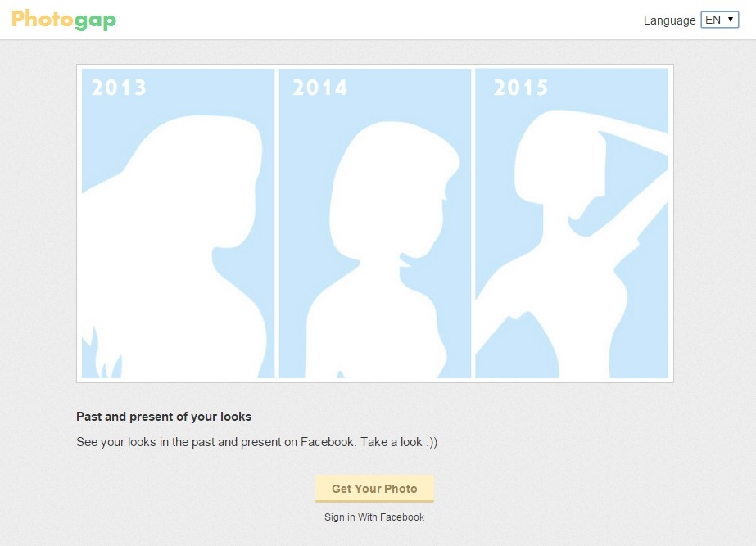
Task: Click the Photogap logo
Action: pos(64,20)
